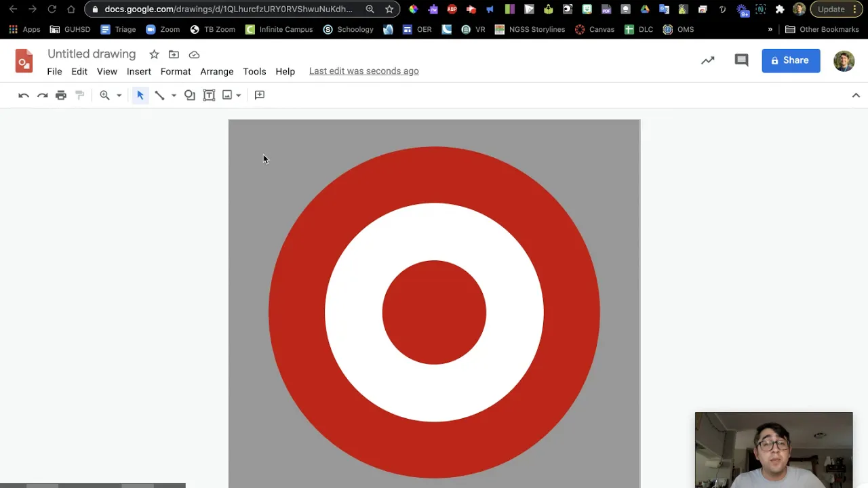The height and width of the screenshot is (488, 868).
Task: Reload the page in browser
Action: coord(52,9)
